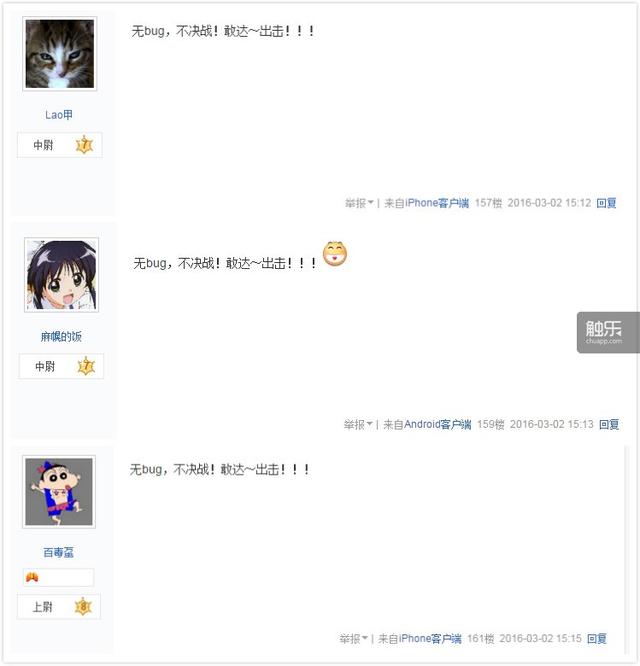Open Lao甲's cat avatar

click(59, 54)
